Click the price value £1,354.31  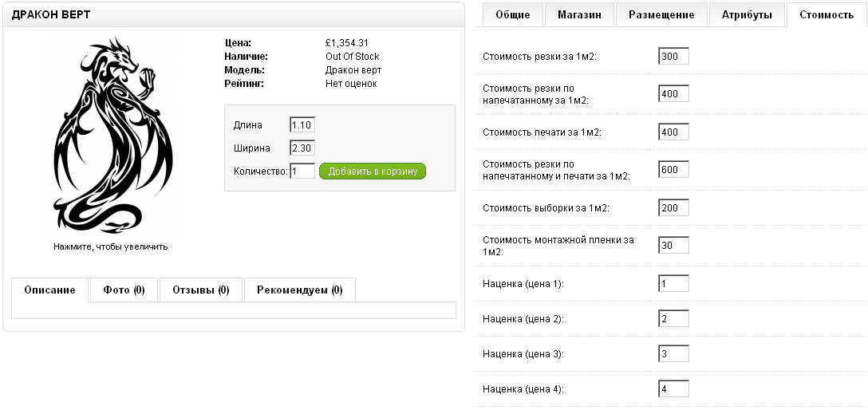pyautogui.click(x=346, y=42)
